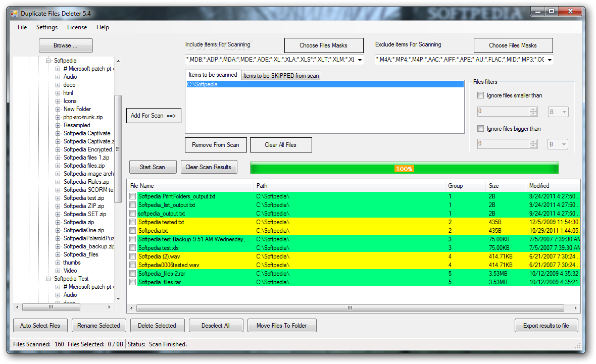Viewport: 596px width, 364px height.
Task: Click Clear Scan Results button
Action: click(x=208, y=167)
